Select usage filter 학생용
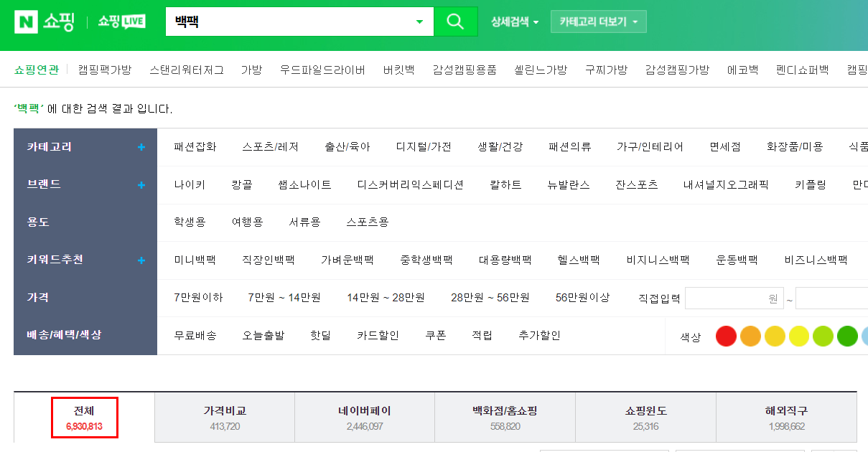The width and height of the screenshot is (868, 452). [x=190, y=222]
